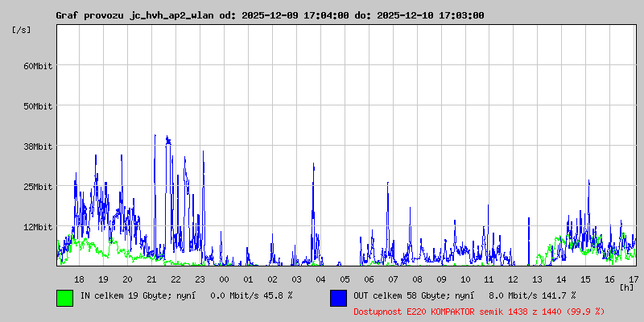Click hour 15 on the time axis

coord(585,279)
